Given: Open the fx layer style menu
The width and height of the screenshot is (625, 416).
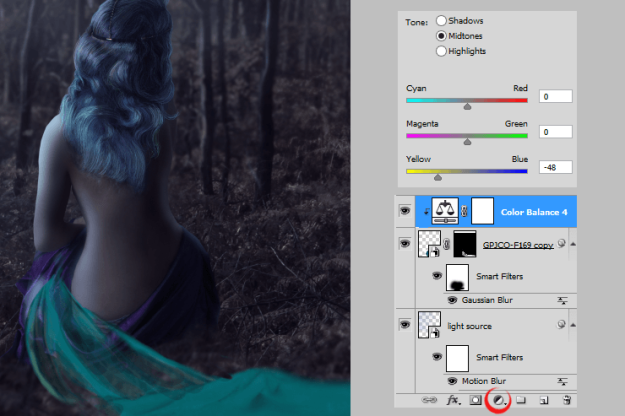Looking at the screenshot, I should [454, 400].
